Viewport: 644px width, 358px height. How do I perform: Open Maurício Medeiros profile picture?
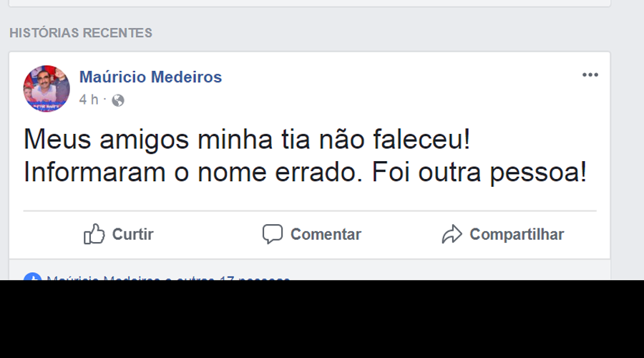coord(47,88)
